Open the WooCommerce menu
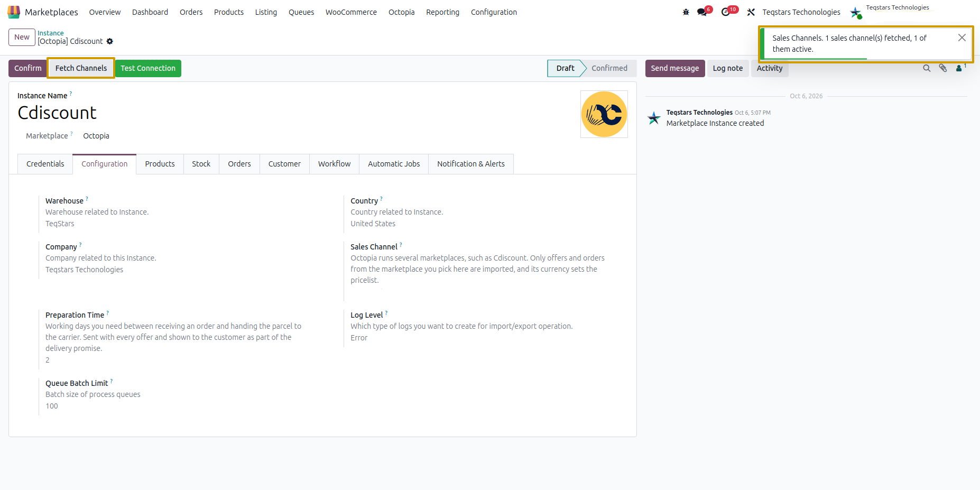The height and width of the screenshot is (490, 980). pyautogui.click(x=351, y=12)
